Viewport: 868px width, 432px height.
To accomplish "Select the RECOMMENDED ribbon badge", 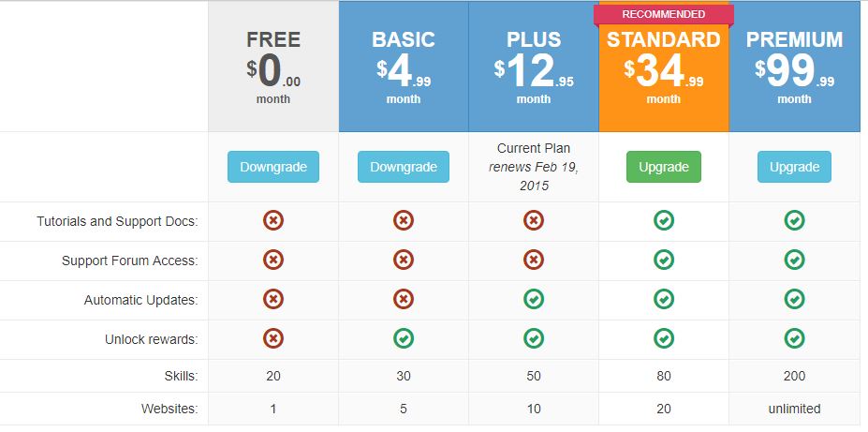I will pos(663,15).
